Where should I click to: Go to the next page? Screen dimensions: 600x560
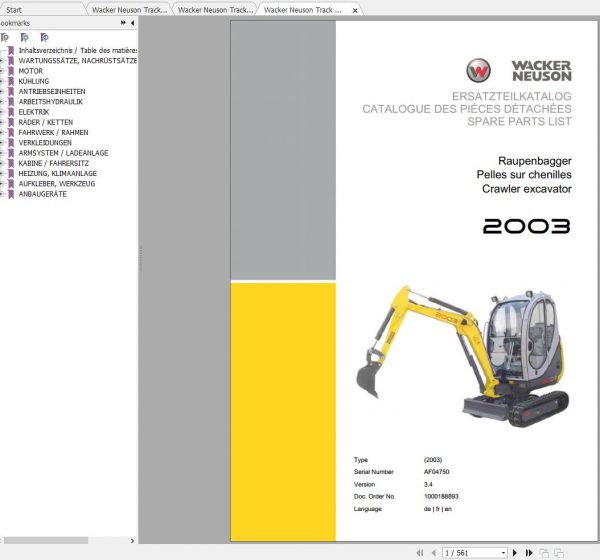[x=515, y=553]
